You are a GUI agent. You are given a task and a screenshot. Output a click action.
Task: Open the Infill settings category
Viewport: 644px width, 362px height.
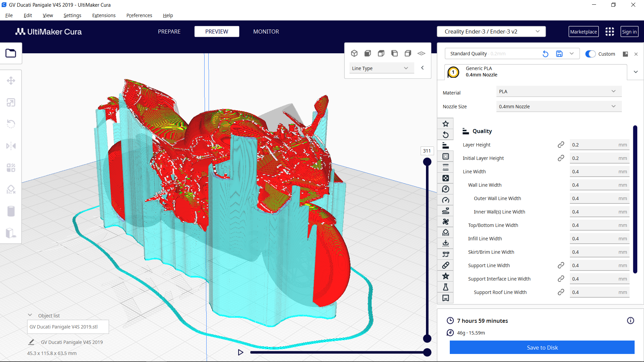point(445,178)
